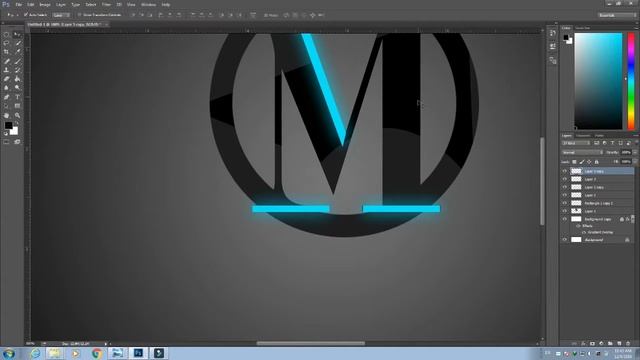This screenshot has width=640, height=360.
Task: Filter layers by type layers icon
Action: click(x=612, y=143)
